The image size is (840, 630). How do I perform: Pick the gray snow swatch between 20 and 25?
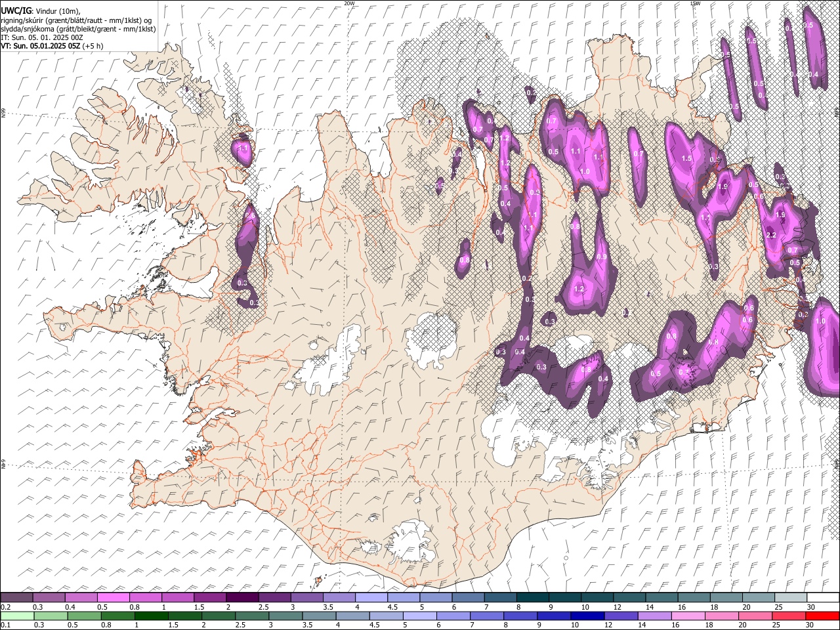click(x=758, y=598)
